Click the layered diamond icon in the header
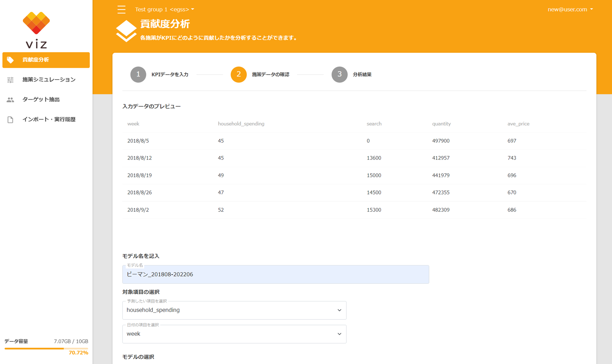This screenshot has height=364, width=612. 126,31
